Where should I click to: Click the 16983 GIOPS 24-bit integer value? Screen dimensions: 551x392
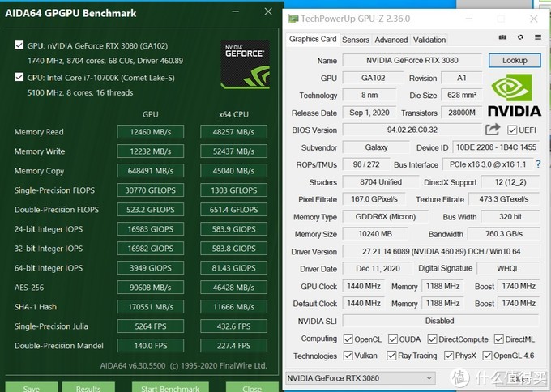coord(151,229)
